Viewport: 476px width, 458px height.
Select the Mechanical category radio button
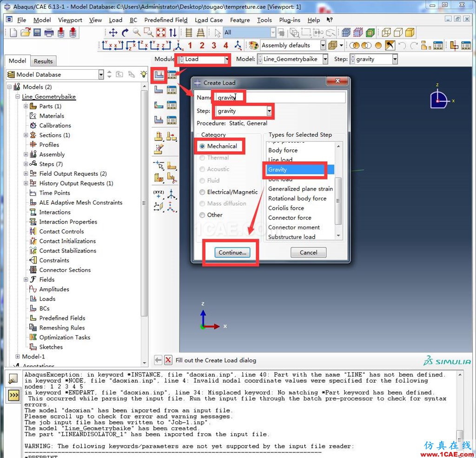point(202,146)
